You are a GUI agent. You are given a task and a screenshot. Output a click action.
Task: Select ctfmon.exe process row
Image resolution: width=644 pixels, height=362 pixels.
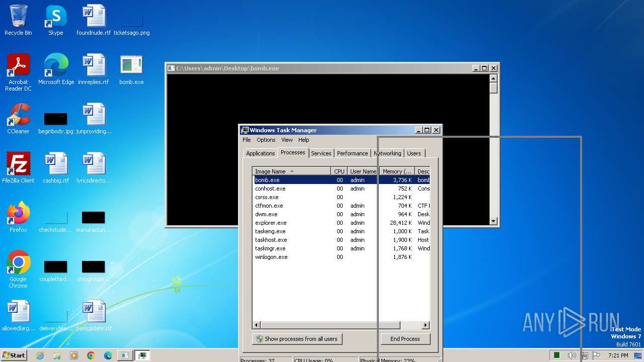pos(342,206)
